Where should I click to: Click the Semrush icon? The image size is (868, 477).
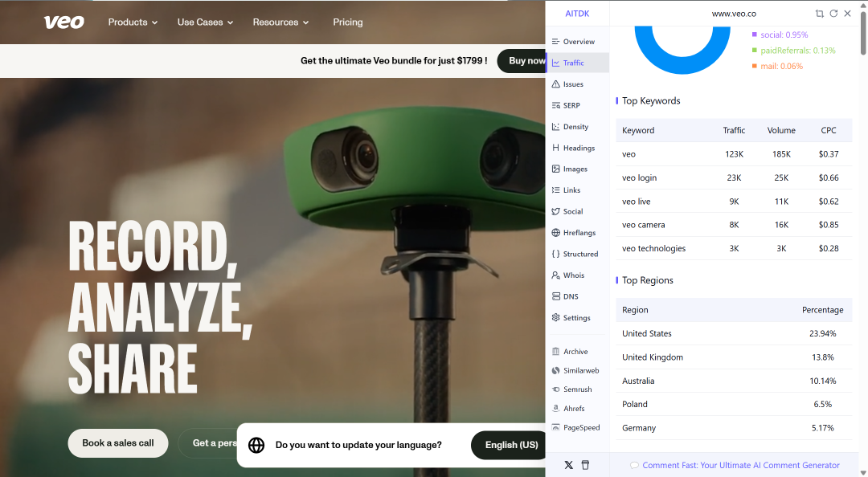(x=556, y=389)
